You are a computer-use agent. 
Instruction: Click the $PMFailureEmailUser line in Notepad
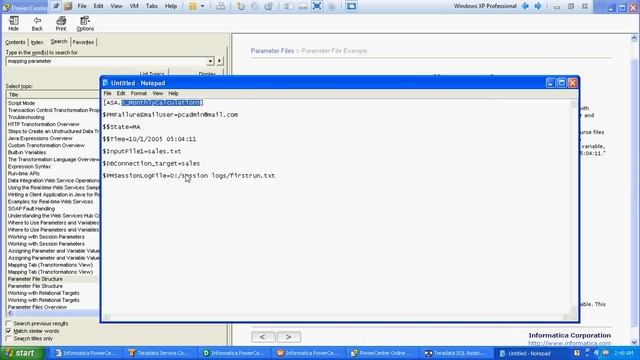coord(170,115)
